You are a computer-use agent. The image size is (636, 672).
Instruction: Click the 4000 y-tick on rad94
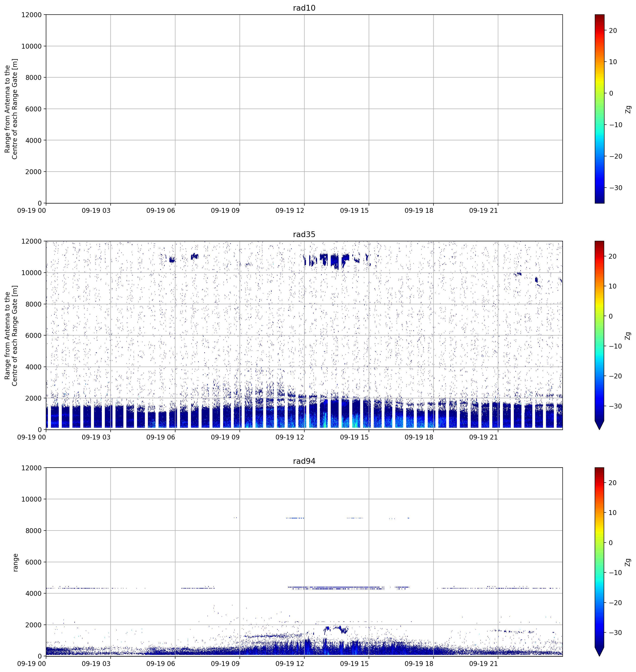pos(34,594)
